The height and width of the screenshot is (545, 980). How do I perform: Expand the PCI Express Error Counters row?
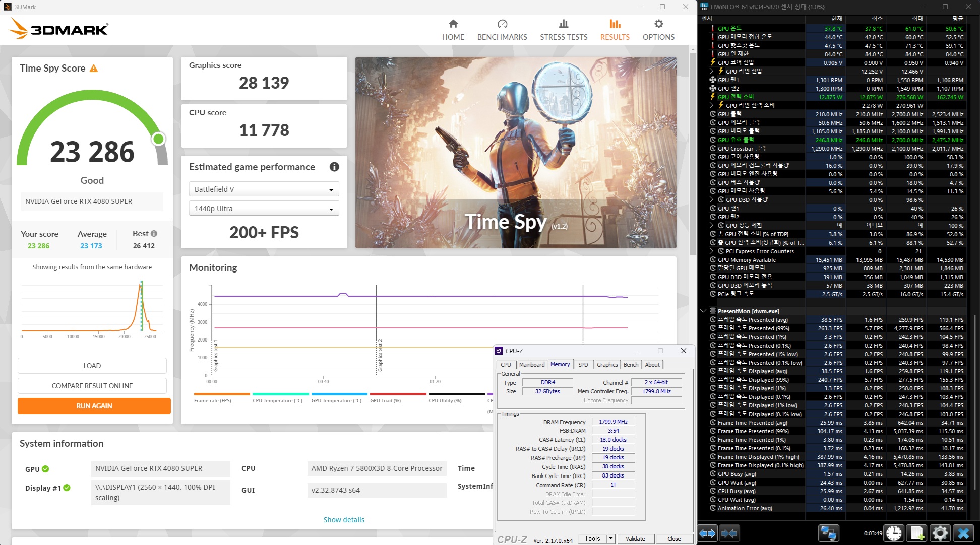[x=711, y=251]
